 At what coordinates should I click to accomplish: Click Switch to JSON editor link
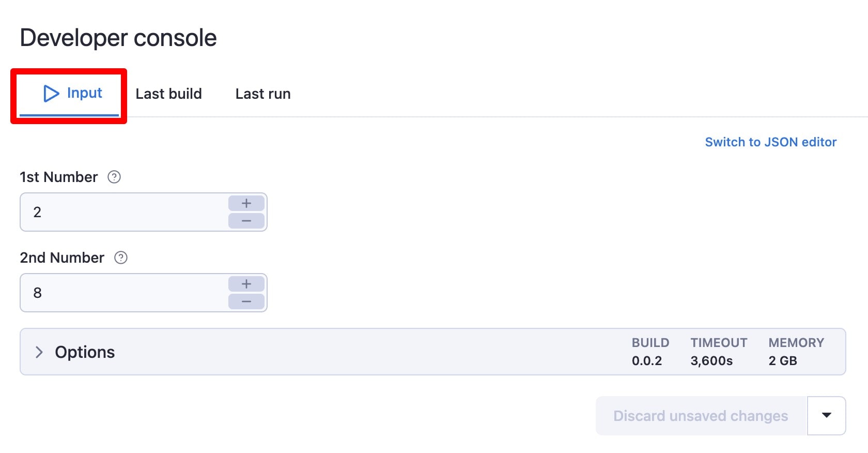[x=770, y=142]
